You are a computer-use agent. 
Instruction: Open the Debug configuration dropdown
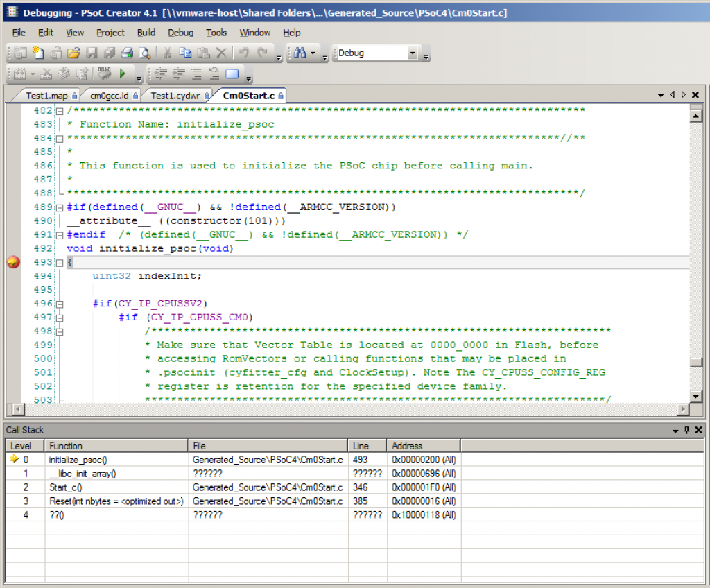click(413, 53)
